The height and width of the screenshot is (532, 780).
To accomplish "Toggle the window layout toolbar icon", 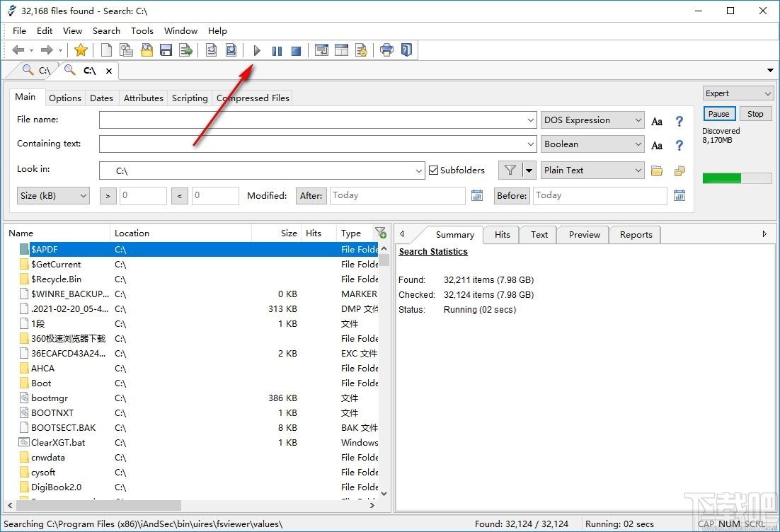I will [x=342, y=50].
